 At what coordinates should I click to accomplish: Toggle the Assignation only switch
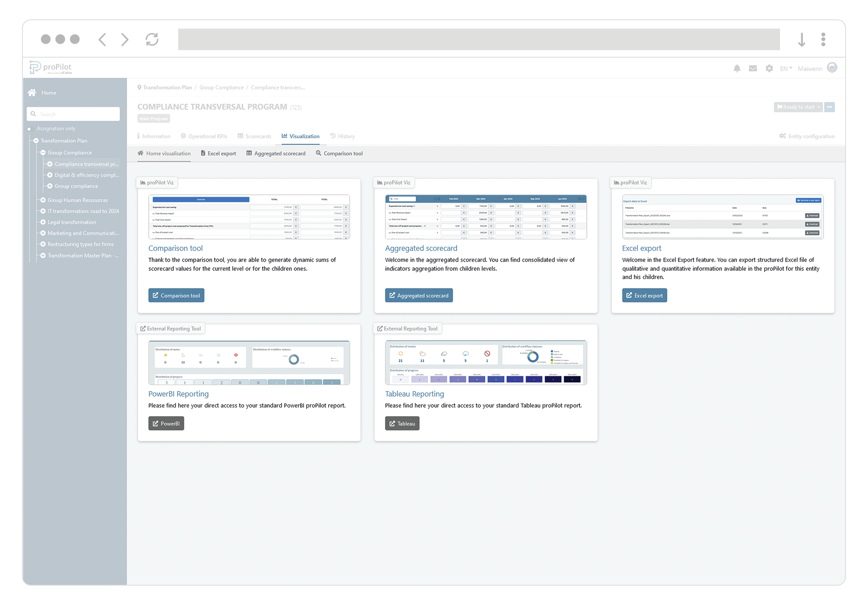pyautogui.click(x=29, y=129)
